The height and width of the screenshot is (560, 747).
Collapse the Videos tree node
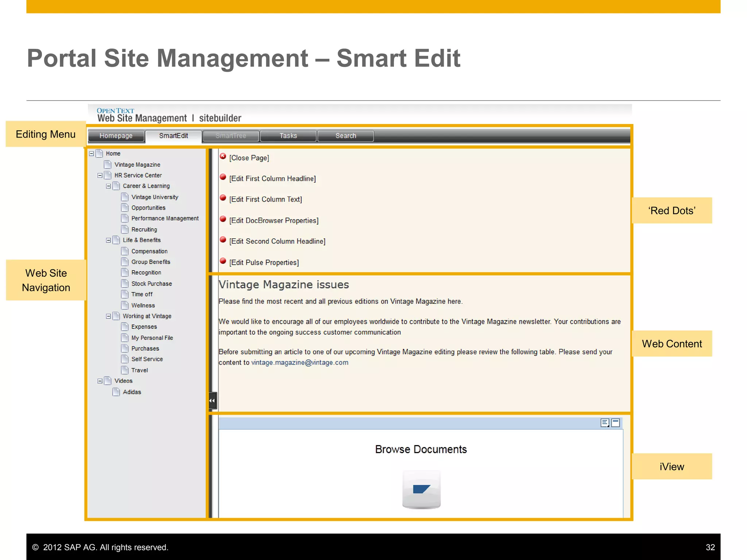point(100,381)
